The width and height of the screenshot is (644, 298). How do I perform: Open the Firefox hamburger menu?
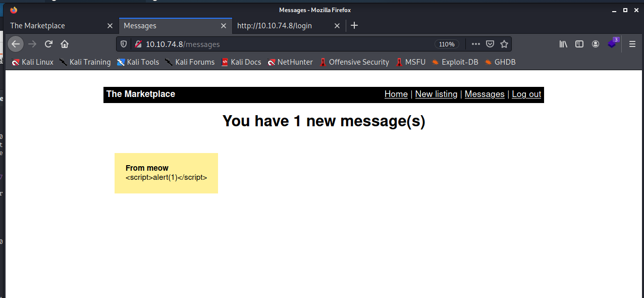(632, 44)
